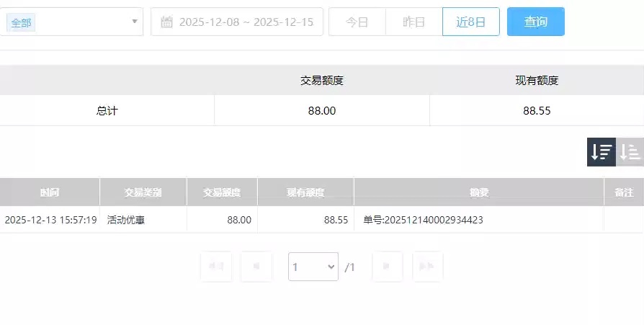
Task: Click the 交易类别 column header
Action: click(x=143, y=192)
